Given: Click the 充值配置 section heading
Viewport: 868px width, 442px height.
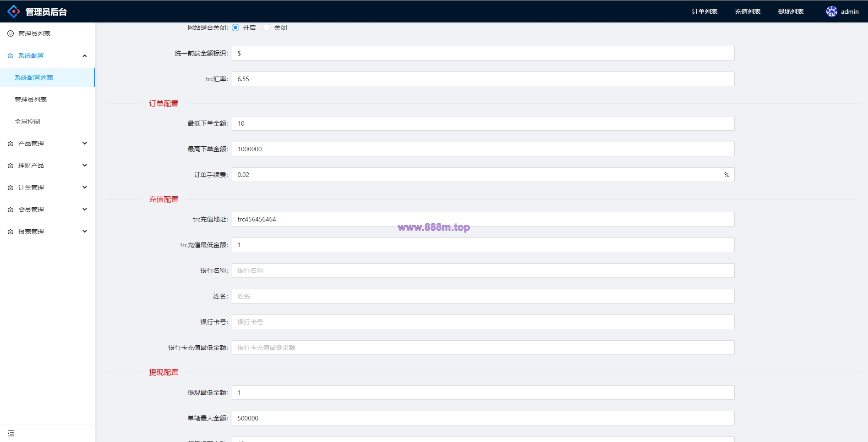Looking at the screenshot, I should click(164, 199).
